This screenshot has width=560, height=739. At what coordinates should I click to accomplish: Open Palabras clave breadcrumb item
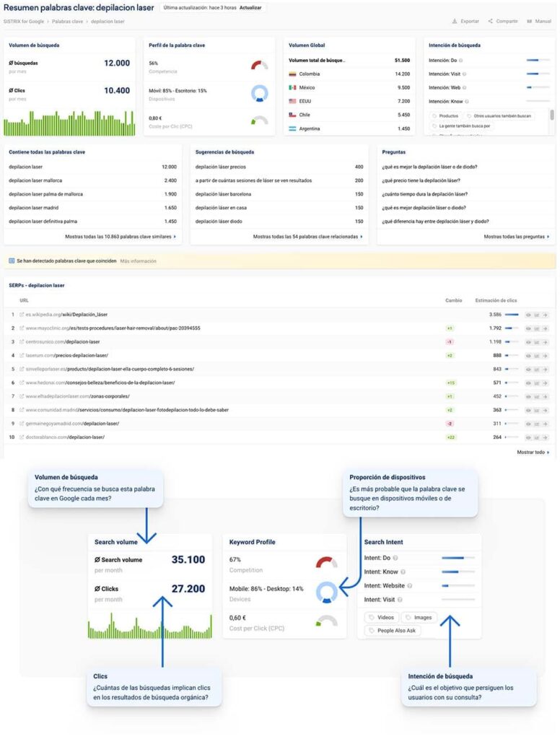tap(67, 22)
